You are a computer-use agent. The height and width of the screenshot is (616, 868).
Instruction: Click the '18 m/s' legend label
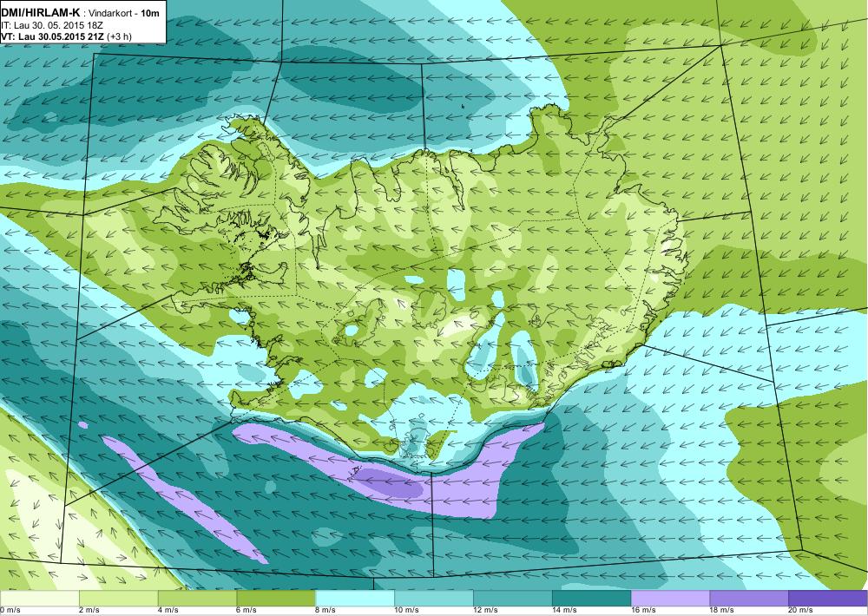[722, 611]
